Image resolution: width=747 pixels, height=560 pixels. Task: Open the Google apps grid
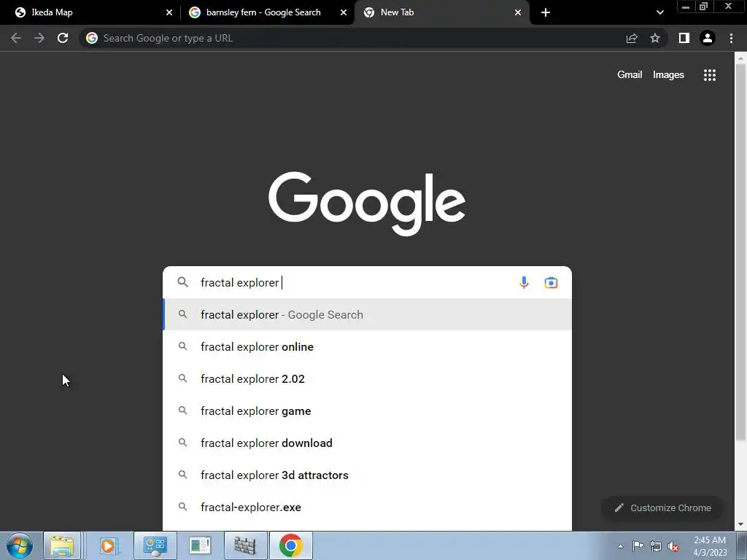click(710, 75)
